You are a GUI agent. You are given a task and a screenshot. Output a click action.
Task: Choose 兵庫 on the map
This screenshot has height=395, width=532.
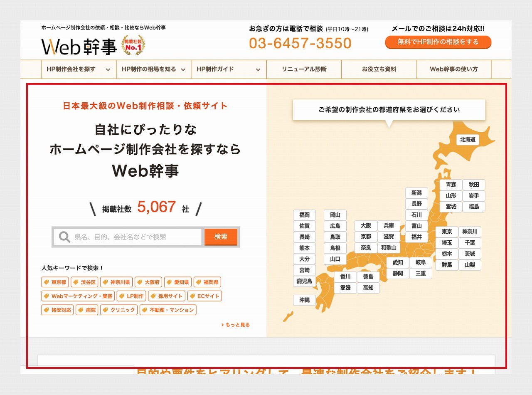[389, 226]
